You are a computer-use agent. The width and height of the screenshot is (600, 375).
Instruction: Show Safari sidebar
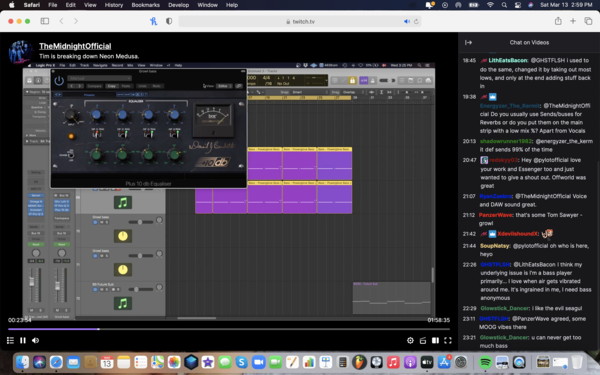tap(45, 21)
